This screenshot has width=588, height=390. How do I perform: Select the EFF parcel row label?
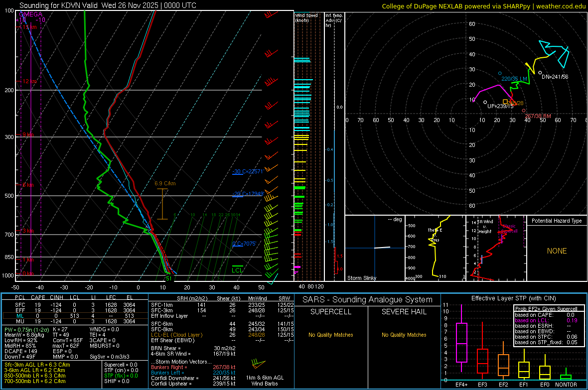(x=20, y=310)
